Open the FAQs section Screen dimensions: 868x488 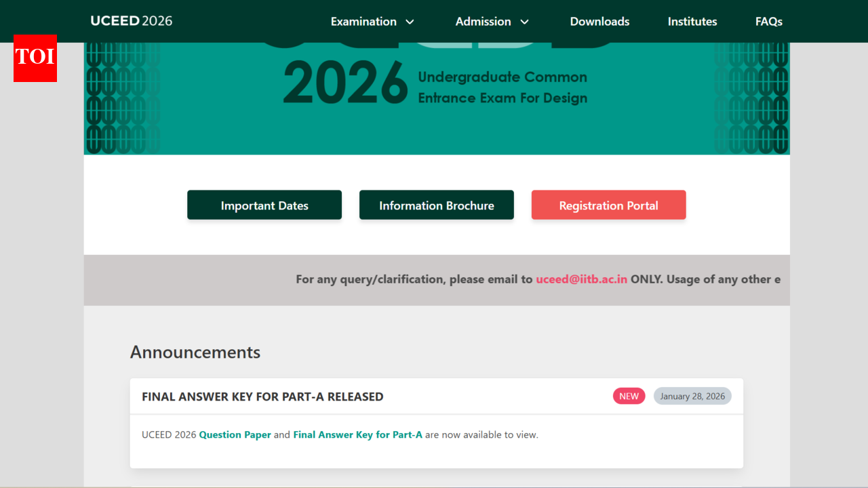point(769,21)
